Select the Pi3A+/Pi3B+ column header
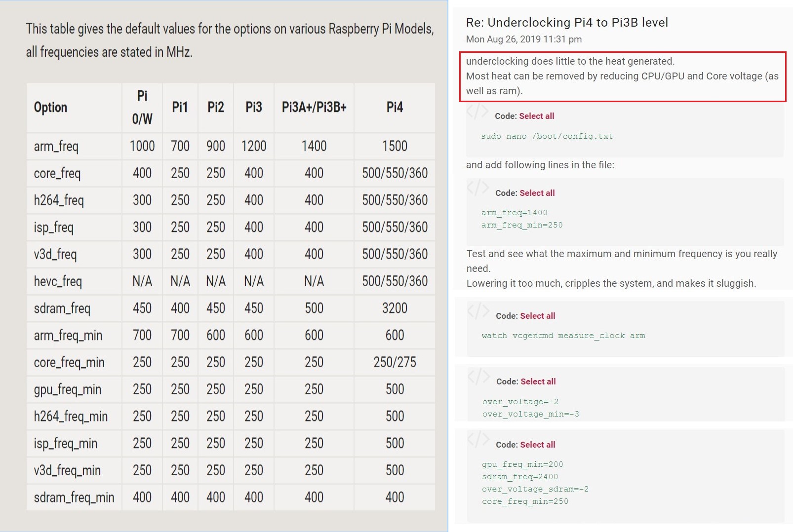Viewport: 793px width, 532px height. [314, 107]
